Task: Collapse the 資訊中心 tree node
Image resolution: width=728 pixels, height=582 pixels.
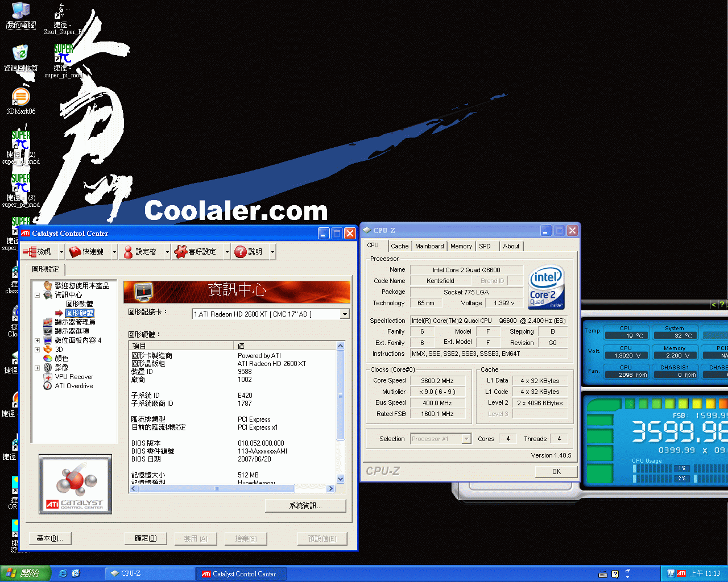Action: coord(37,295)
